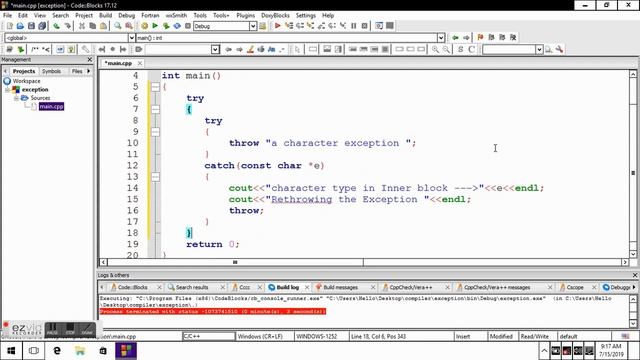Click the S toggle source icon

460,49
